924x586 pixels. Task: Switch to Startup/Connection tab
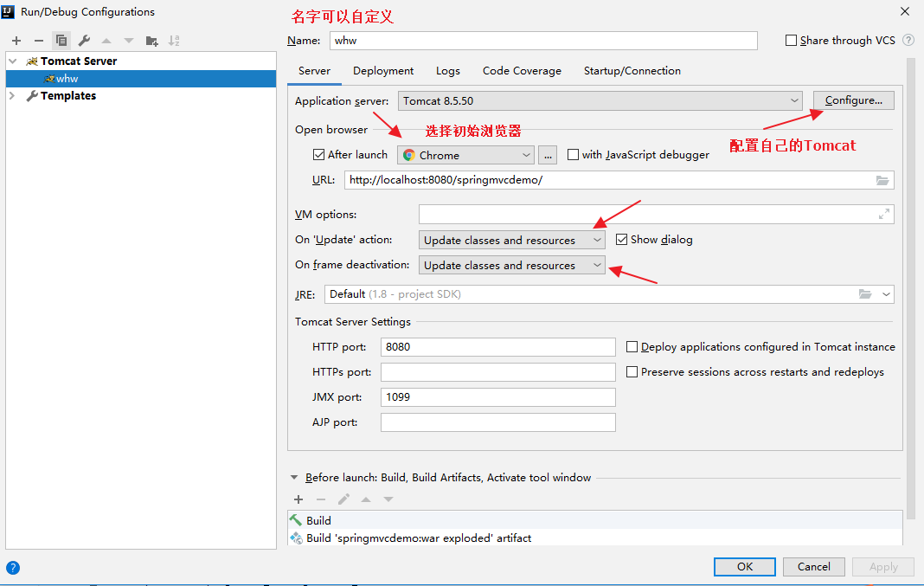[x=632, y=71]
